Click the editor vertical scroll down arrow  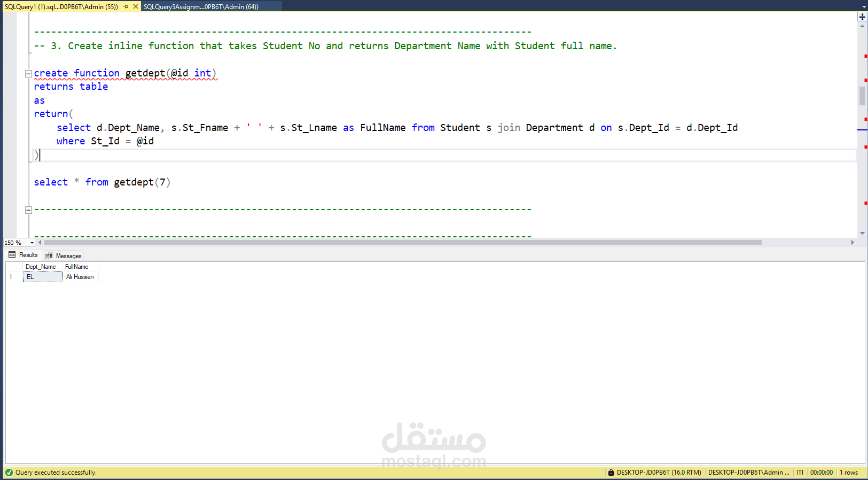(862, 233)
